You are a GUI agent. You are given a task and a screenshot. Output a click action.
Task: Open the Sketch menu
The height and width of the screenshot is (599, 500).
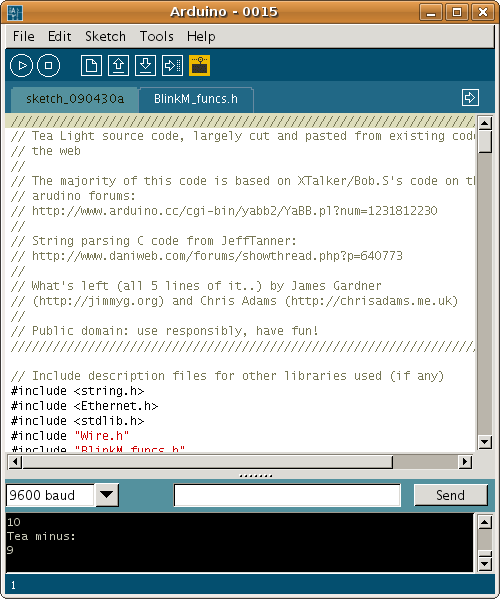[x=105, y=37]
